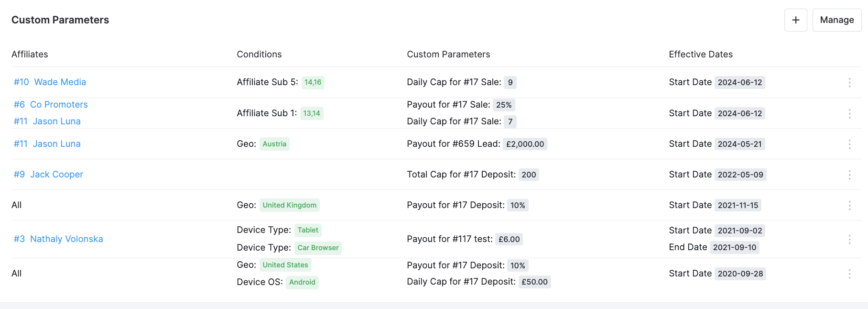Open the #3 Nathaly Volonska affiliate link
This screenshot has height=309, width=868.
[58, 239]
